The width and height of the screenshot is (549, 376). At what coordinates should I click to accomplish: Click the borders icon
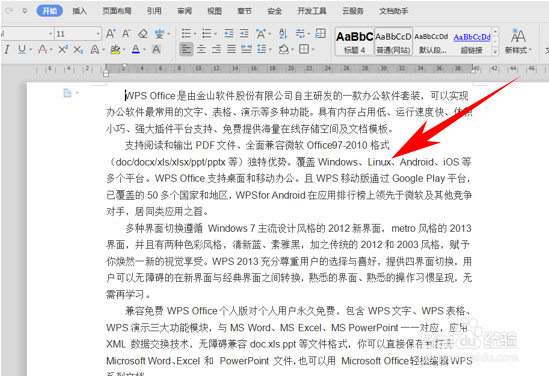304,49
